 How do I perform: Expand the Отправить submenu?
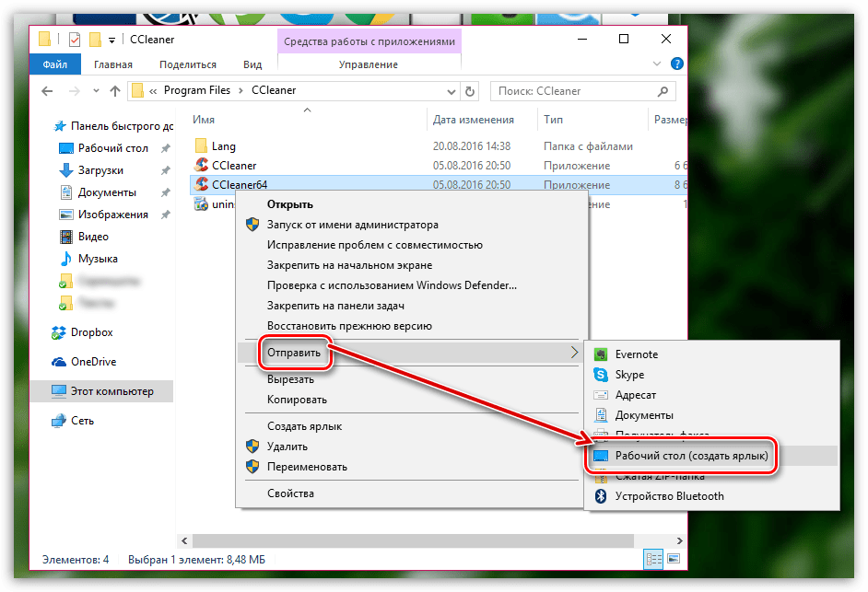[411, 353]
